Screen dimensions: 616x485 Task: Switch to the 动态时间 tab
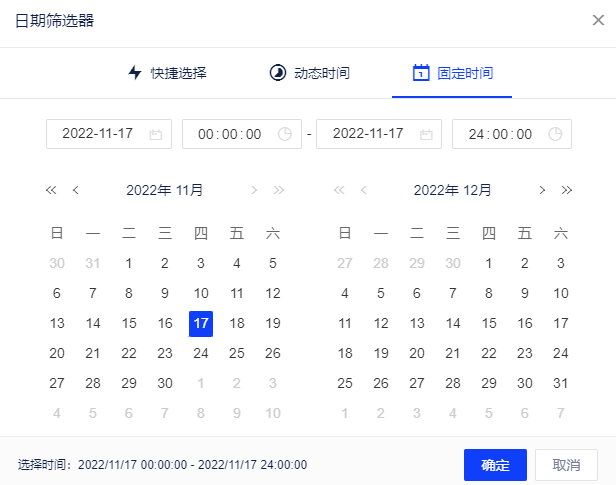click(310, 73)
